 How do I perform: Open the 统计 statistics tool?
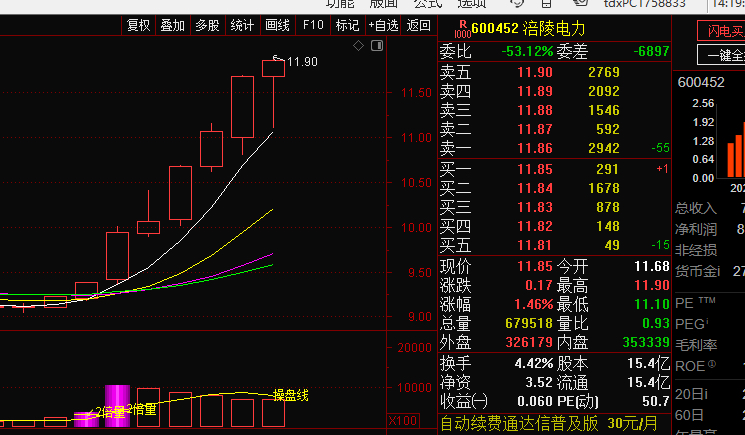coord(242,25)
